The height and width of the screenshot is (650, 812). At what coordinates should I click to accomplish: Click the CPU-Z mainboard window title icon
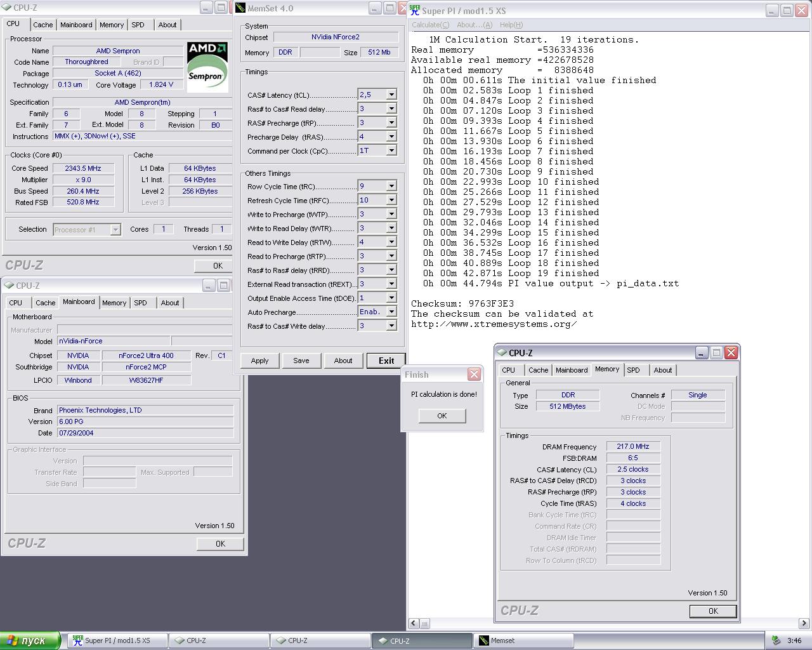pos(9,286)
